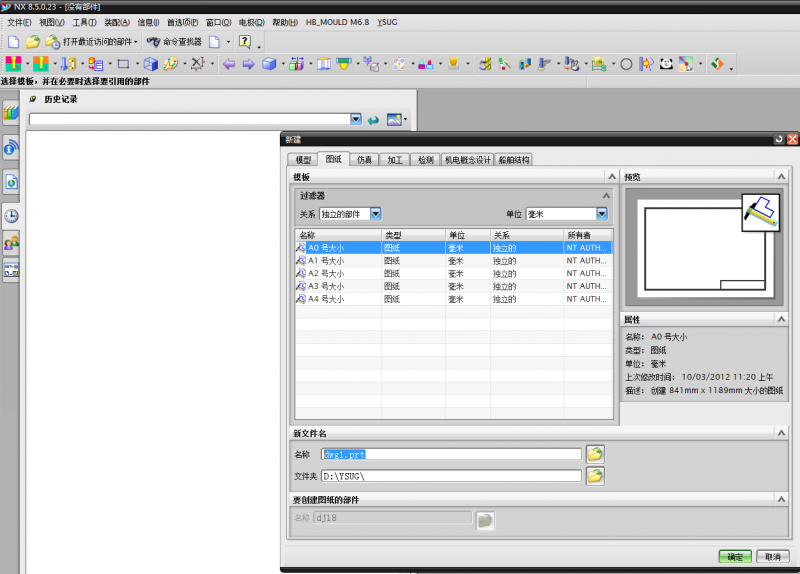Screen dimensions: 800x574
Task: Launch the command finder binoculars icon
Action: coord(153,41)
